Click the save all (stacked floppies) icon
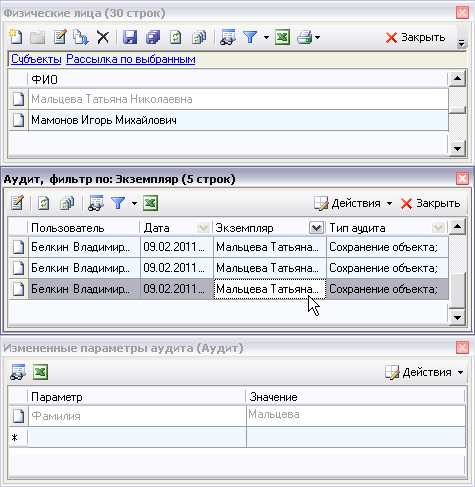 tap(153, 37)
